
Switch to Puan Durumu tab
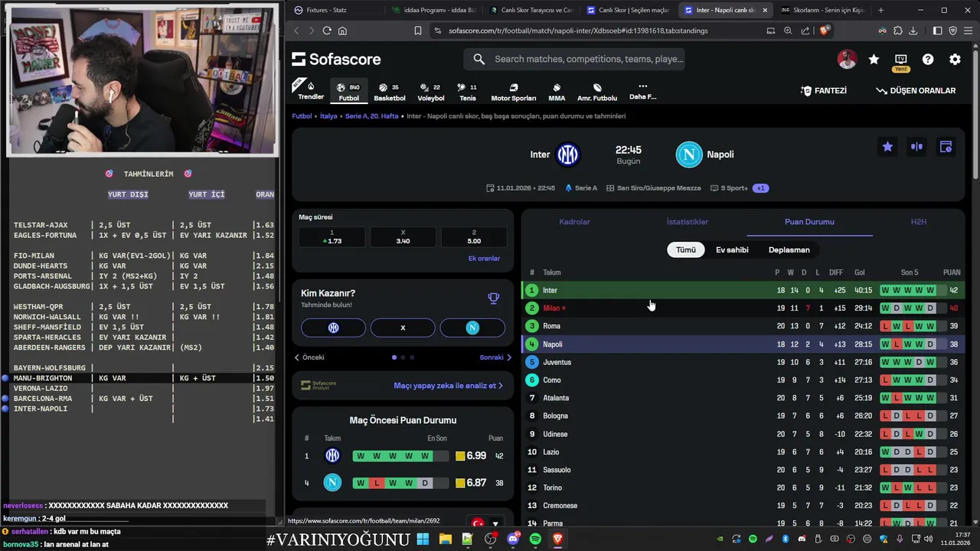coord(809,222)
